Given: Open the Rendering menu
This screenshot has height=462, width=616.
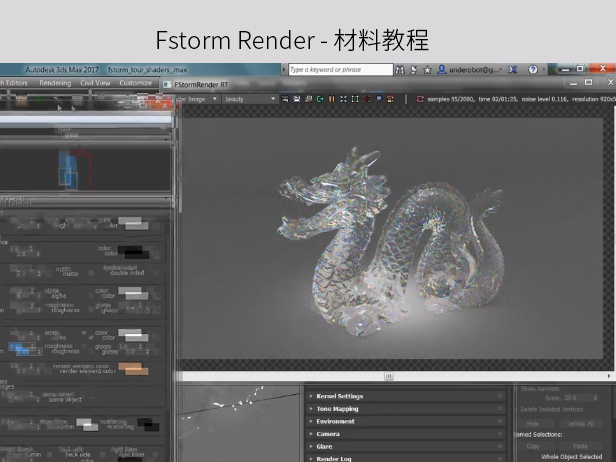Looking at the screenshot, I should [x=55, y=83].
